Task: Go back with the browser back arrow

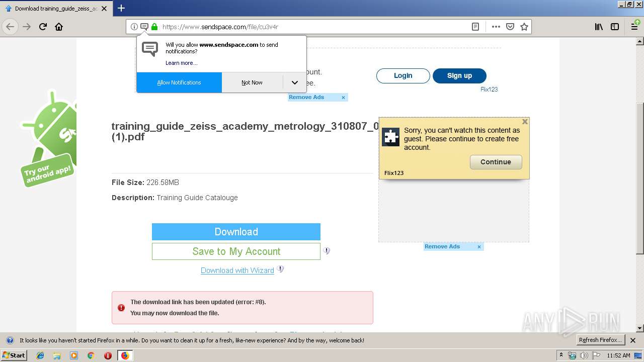Action: click(x=10, y=27)
